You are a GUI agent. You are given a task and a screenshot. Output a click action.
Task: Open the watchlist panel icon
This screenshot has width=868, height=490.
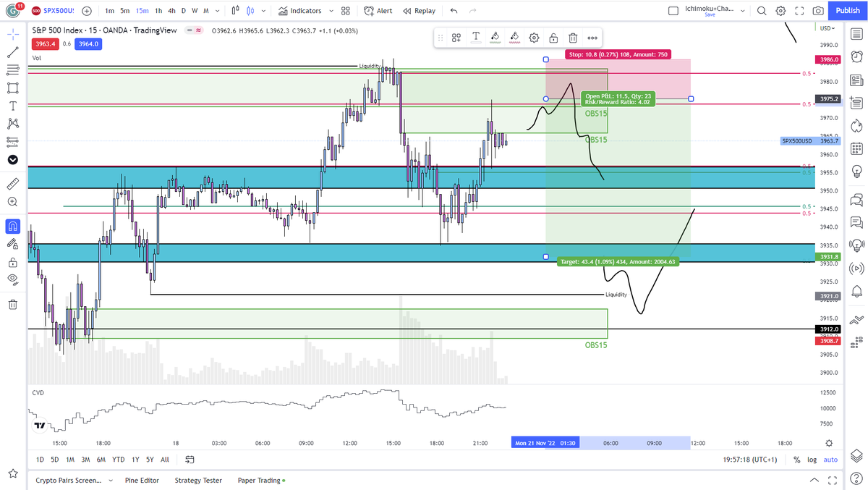[856, 34]
